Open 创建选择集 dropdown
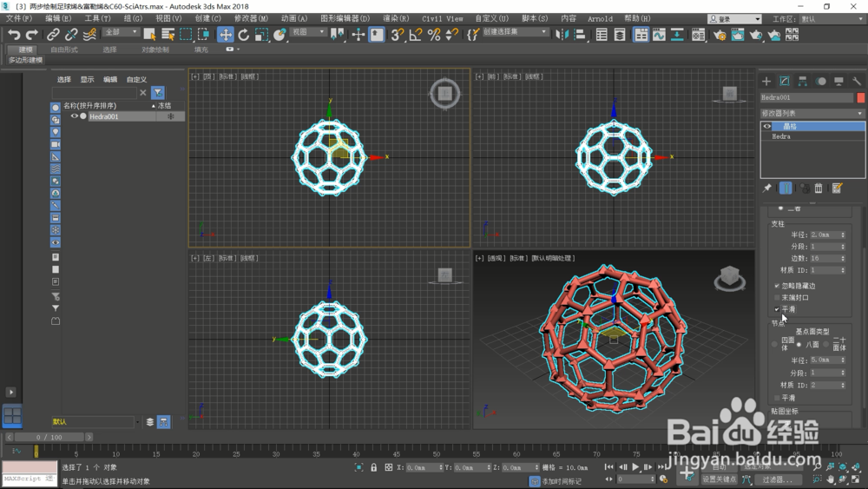The image size is (868, 489). [x=514, y=32]
